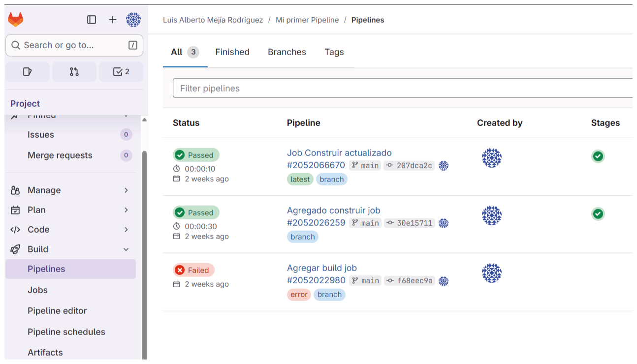The image size is (637, 364).
Task: Open the to-do list icon showing 2
Action: [121, 72]
